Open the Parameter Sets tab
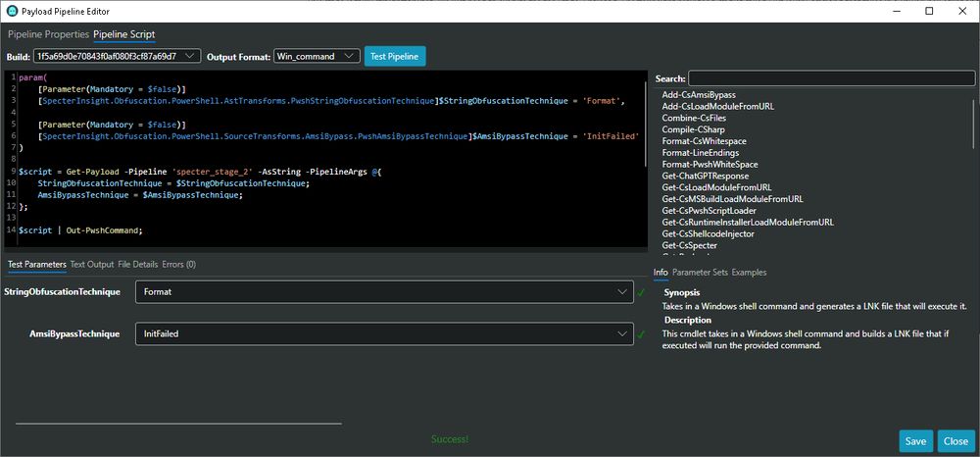The image size is (980, 457). 700,272
